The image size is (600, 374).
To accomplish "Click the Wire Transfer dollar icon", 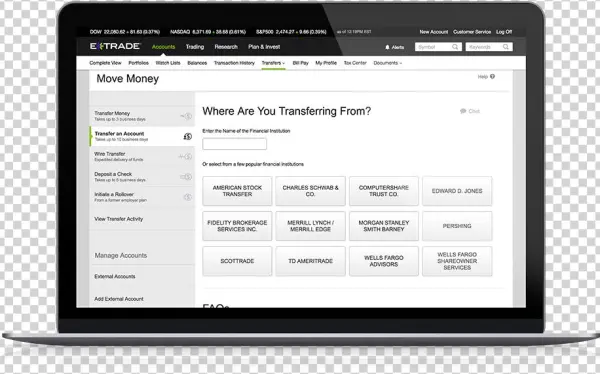I will (186, 156).
